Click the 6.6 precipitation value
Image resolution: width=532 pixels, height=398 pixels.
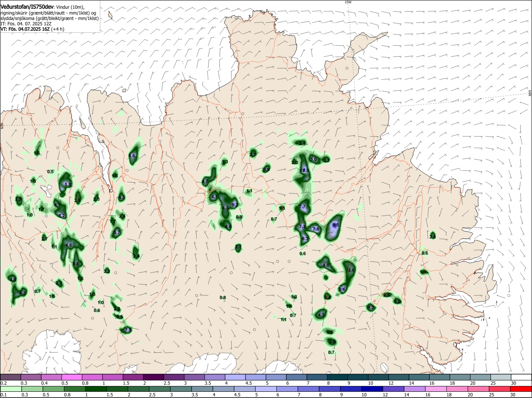pyautogui.click(x=132, y=156)
